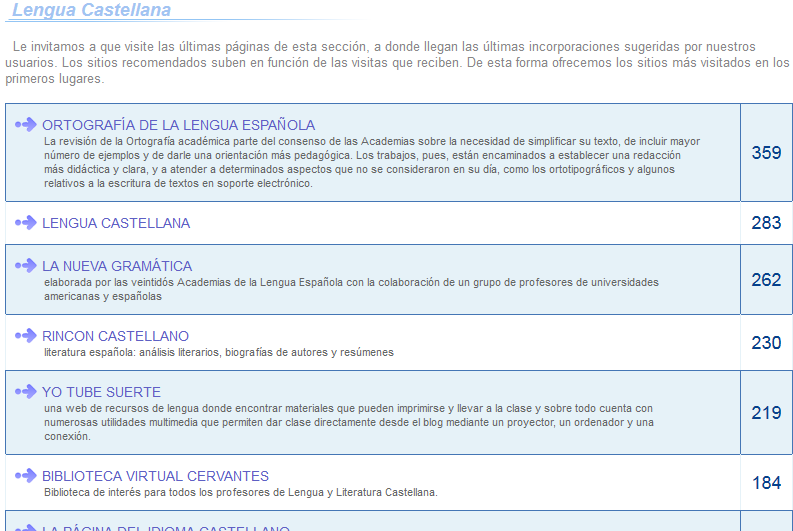The height and width of the screenshot is (531, 793).
Task: Open BIBLIOTECA VIRTUAL CERVANTES link
Action: pos(155,476)
